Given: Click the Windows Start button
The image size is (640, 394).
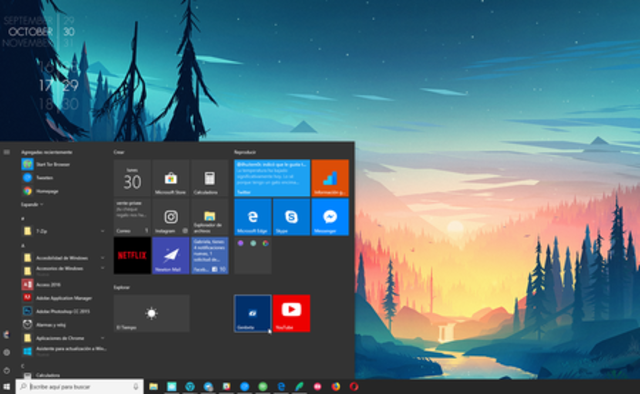Looking at the screenshot, I should (7, 386).
